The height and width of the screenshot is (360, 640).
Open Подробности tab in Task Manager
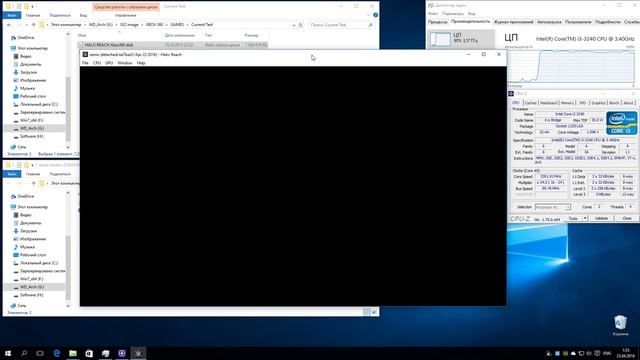[x=607, y=22]
